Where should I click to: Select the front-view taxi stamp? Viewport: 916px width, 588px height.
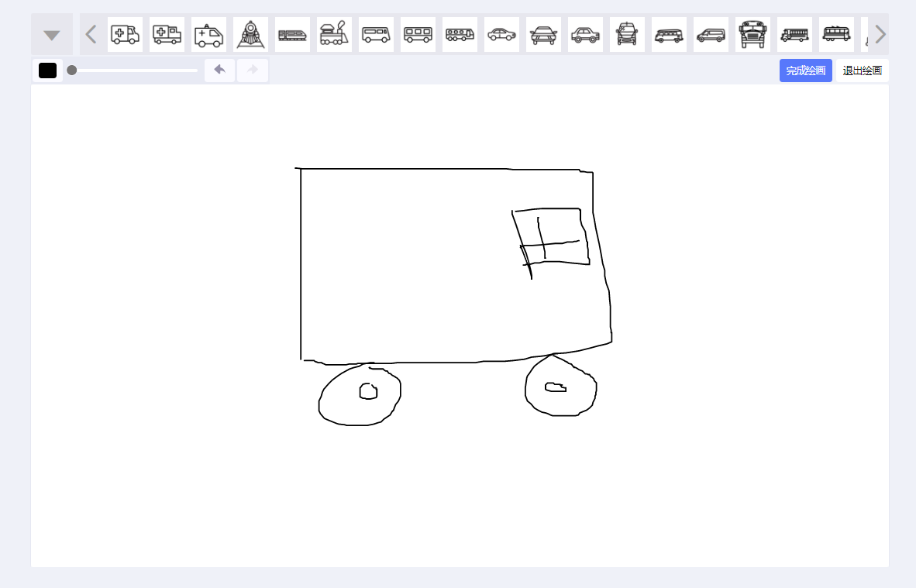pyautogui.click(x=627, y=35)
